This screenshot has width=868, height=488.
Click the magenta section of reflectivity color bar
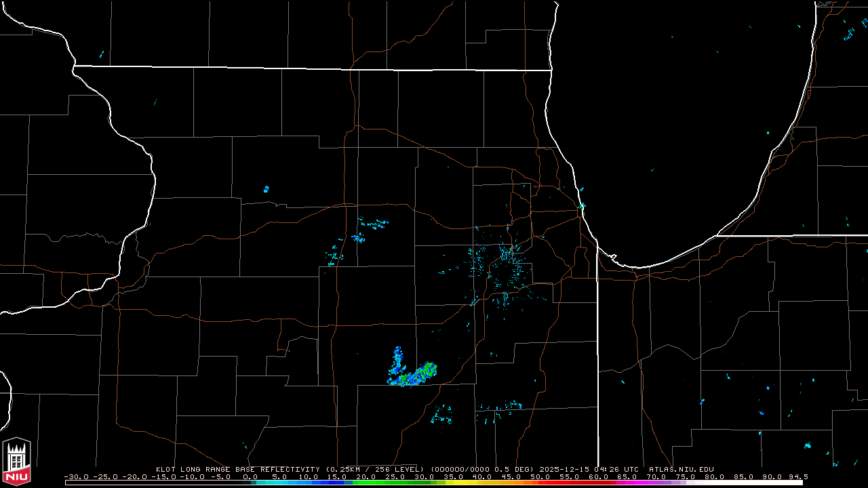tap(631, 483)
